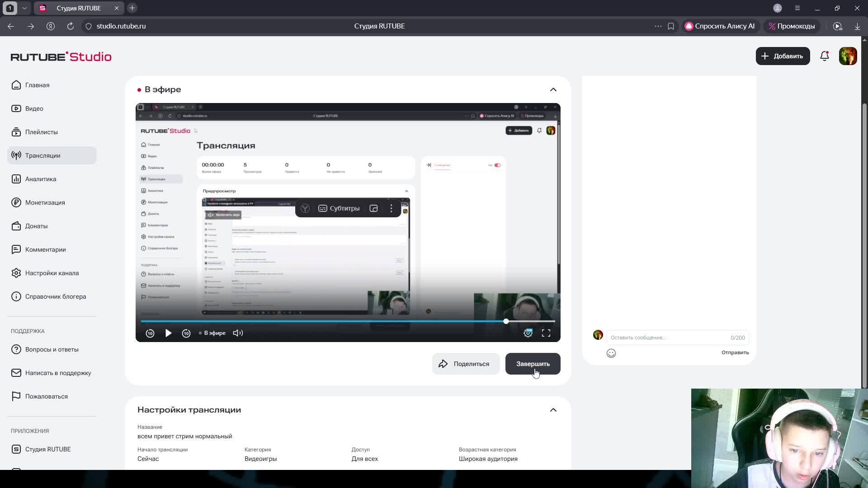Rewind the stream 10 seconds

(x=150, y=333)
